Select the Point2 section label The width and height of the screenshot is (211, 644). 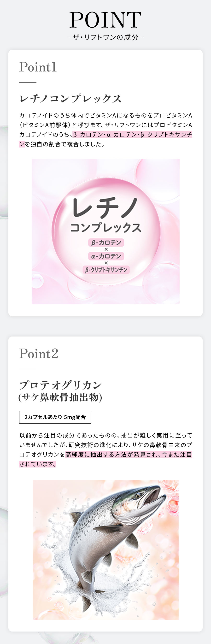(39, 354)
